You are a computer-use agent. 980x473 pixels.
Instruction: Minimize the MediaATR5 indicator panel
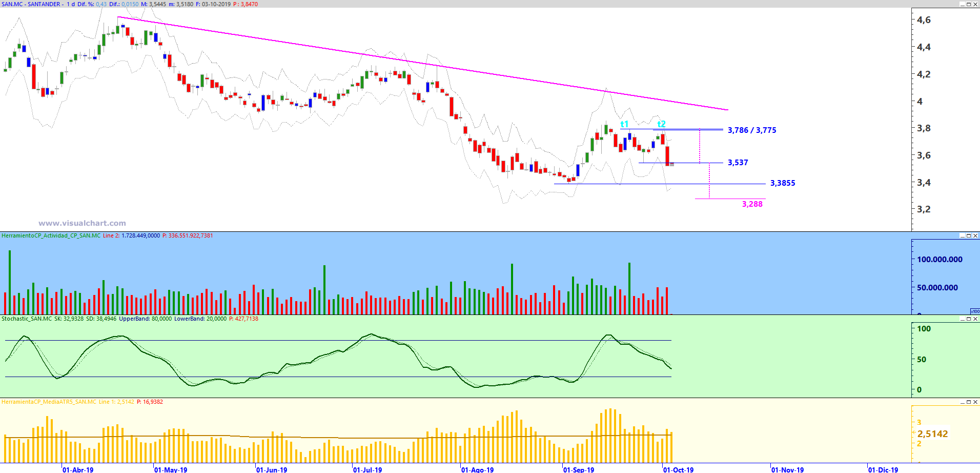(962, 402)
